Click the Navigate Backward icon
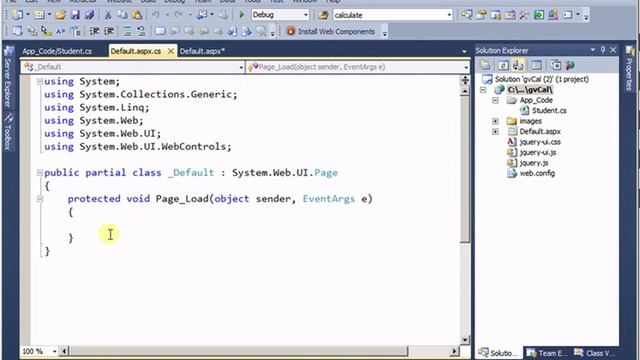Viewport: 640px width, 360px height. pos(202,15)
